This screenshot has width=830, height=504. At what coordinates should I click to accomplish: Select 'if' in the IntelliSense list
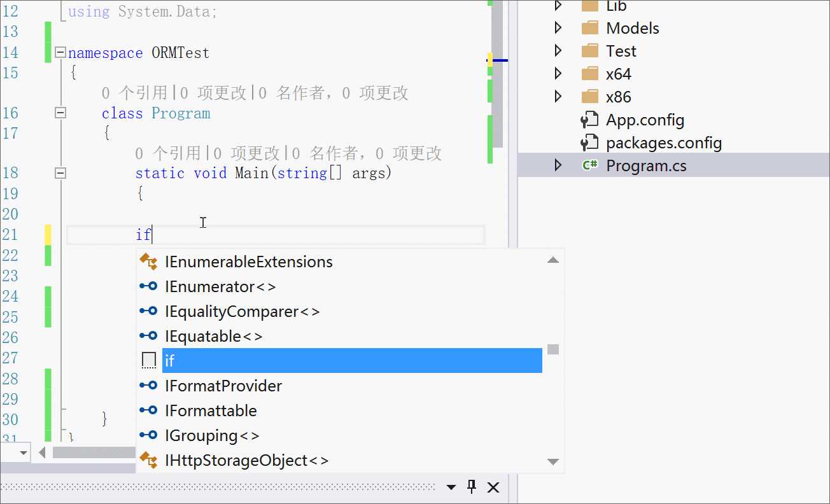351,361
